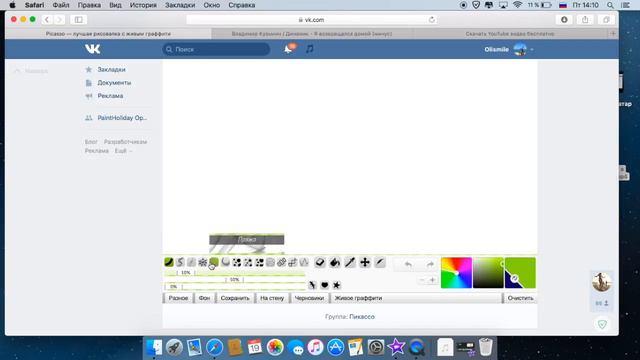Select the green square brush tool

[x=214, y=262]
